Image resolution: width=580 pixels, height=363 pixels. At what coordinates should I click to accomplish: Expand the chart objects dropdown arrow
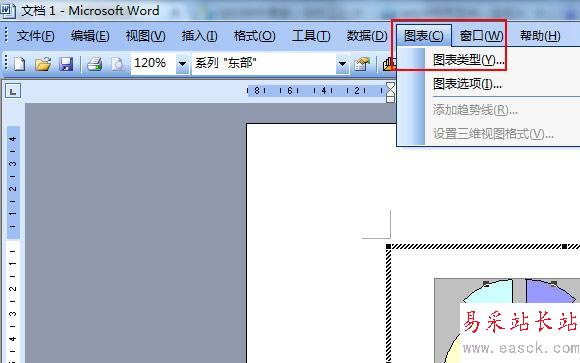(343, 64)
